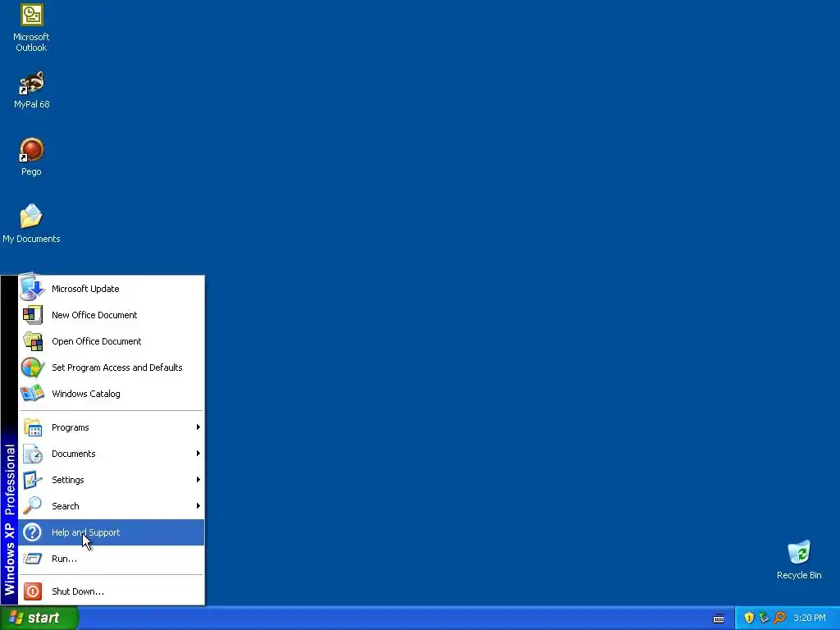This screenshot has height=630, width=840.
Task: Open the Settings menu item label
Action: [67, 479]
